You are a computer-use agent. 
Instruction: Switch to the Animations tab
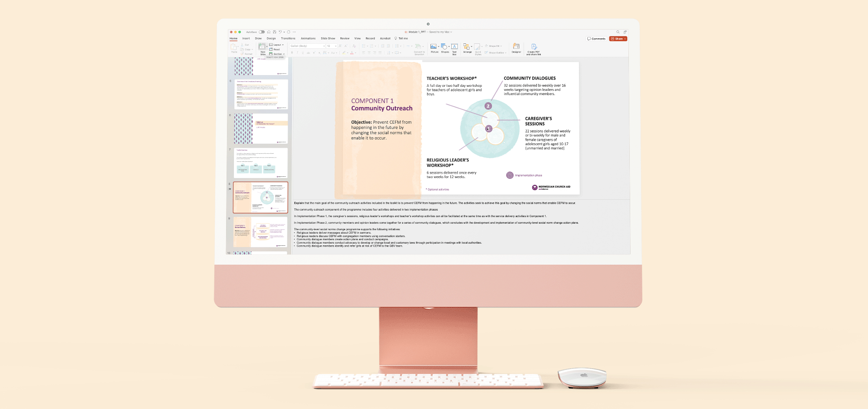point(308,38)
